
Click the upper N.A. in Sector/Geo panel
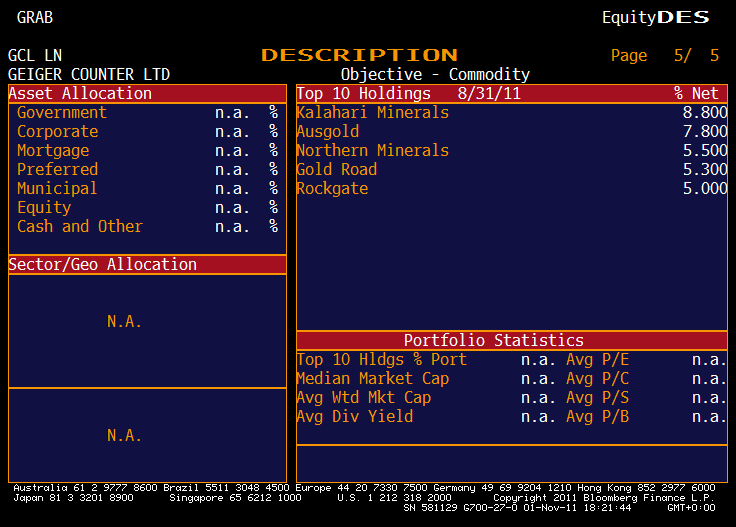(124, 321)
